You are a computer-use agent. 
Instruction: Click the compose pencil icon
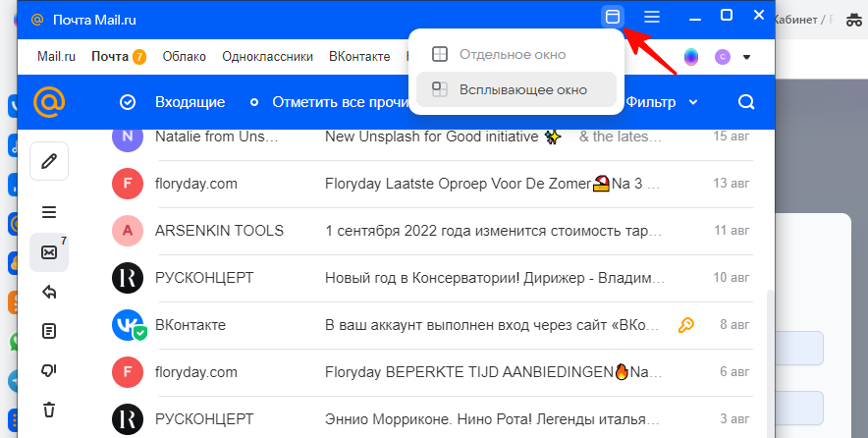(x=49, y=161)
